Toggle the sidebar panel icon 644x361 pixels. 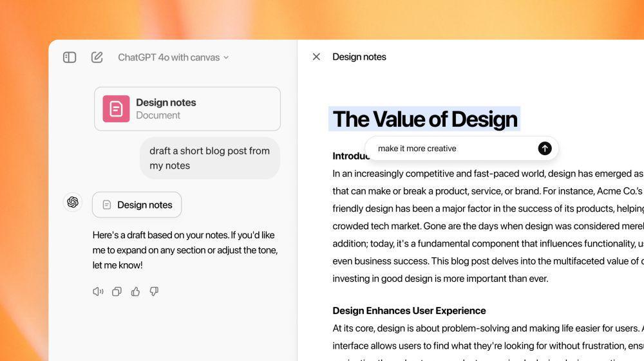[70, 57]
